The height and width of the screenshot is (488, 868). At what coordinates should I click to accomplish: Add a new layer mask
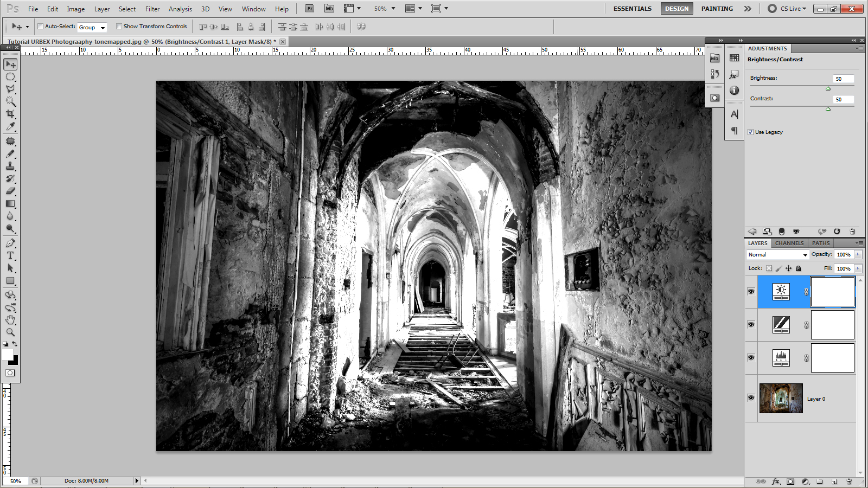pyautogui.click(x=790, y=481)
